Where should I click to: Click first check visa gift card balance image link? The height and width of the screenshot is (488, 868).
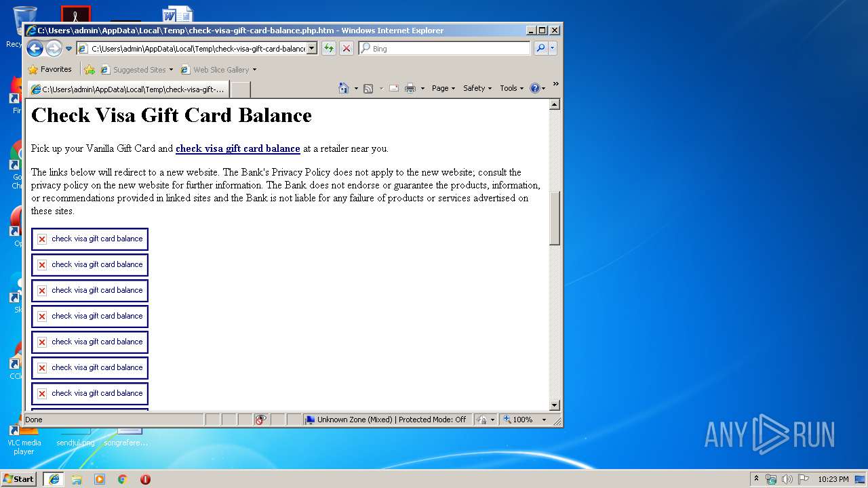[90, 239]
